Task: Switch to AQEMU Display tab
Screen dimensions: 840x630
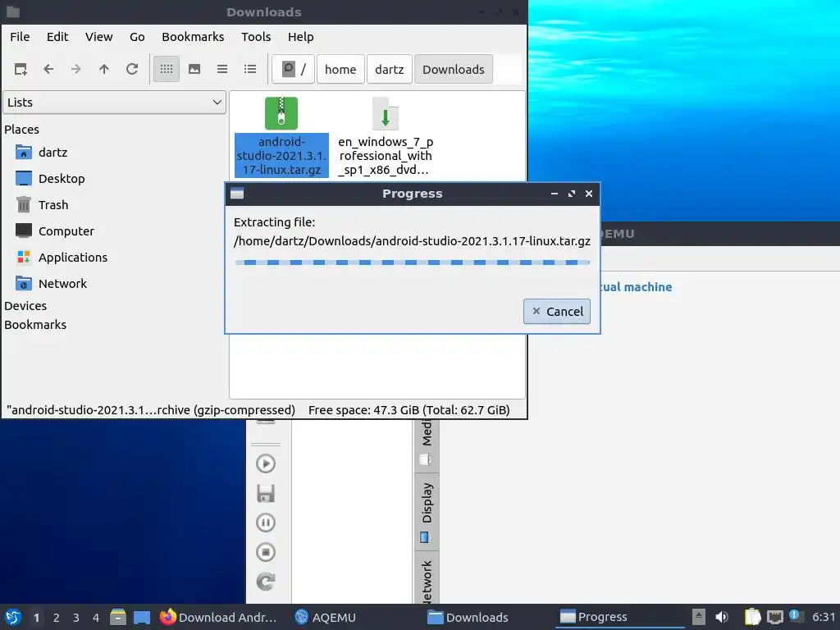Action: (x=427, y=512)
